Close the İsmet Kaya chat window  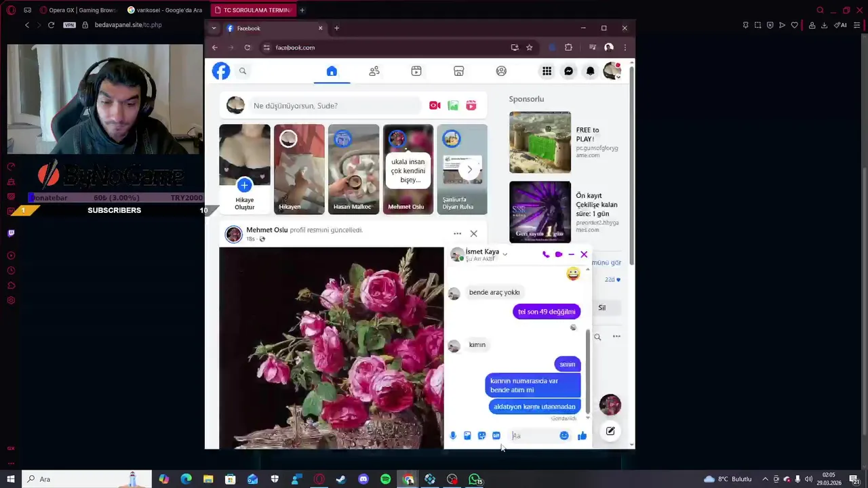tap(584, 255)
